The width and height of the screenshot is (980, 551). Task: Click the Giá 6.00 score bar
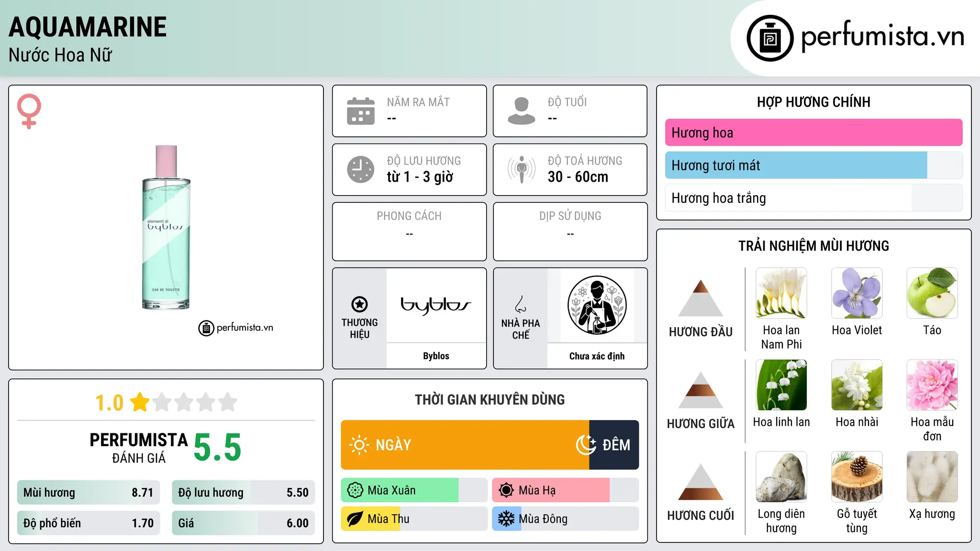[243, 523]
